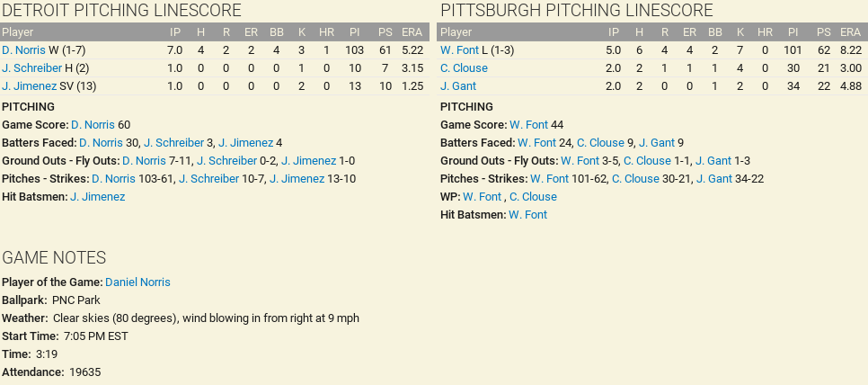Select J. Schreiber in Detroit Batters Faced line
This screenshot has height=385, width=868.
(173, 142)
